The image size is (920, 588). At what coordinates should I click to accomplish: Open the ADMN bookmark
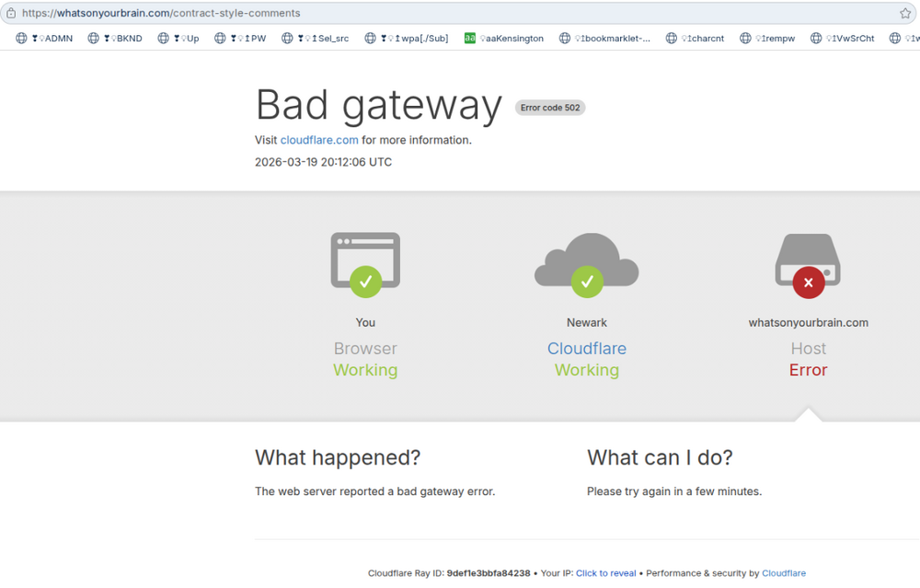coord(45,39)
